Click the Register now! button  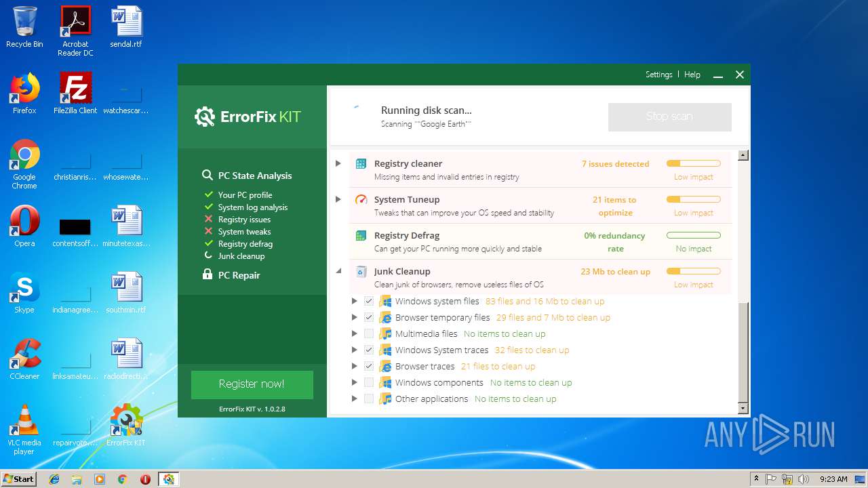[x=252, y=384]
